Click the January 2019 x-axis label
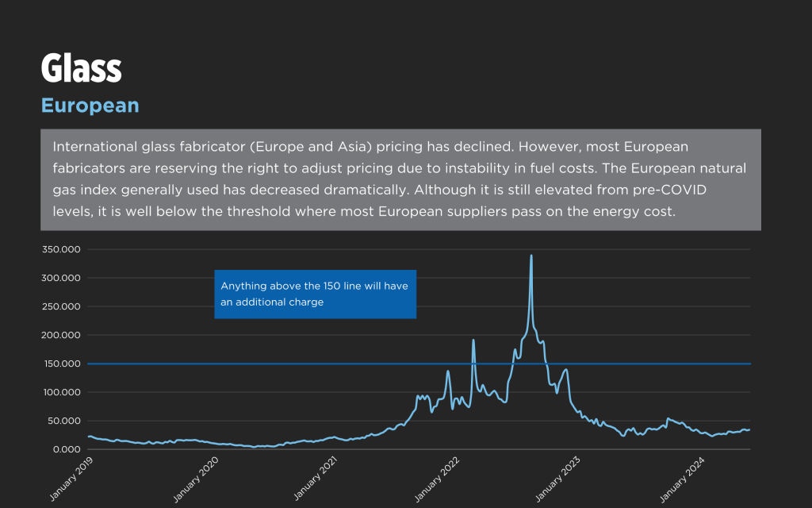This screenshot has height=508, width=812. (71, 478)
